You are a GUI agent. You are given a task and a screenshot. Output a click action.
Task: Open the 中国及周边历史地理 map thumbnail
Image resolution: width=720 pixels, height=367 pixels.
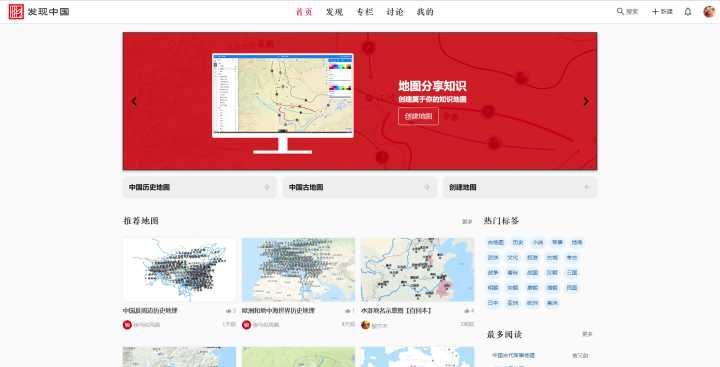[x=179, y=270]
